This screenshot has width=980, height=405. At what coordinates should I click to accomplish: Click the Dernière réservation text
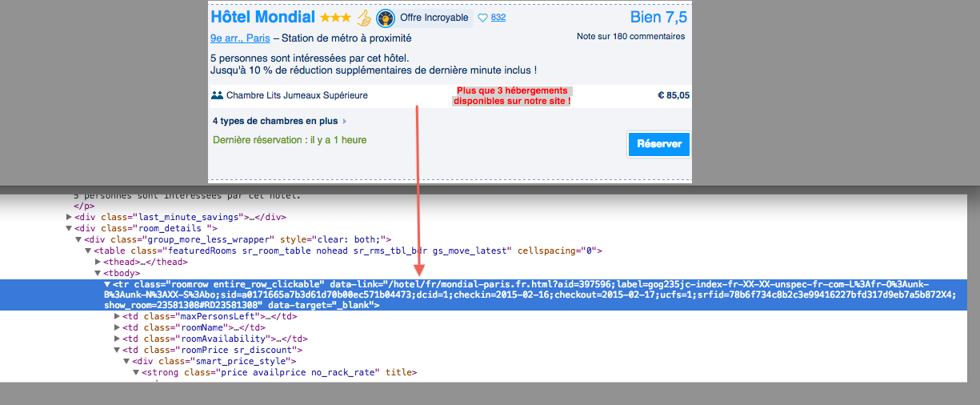pos(290,140)
